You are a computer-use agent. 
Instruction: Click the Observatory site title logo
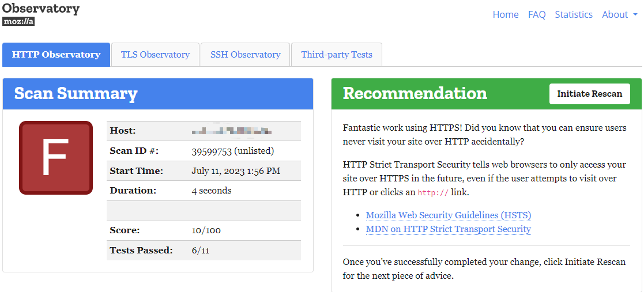tap(41, 9)
